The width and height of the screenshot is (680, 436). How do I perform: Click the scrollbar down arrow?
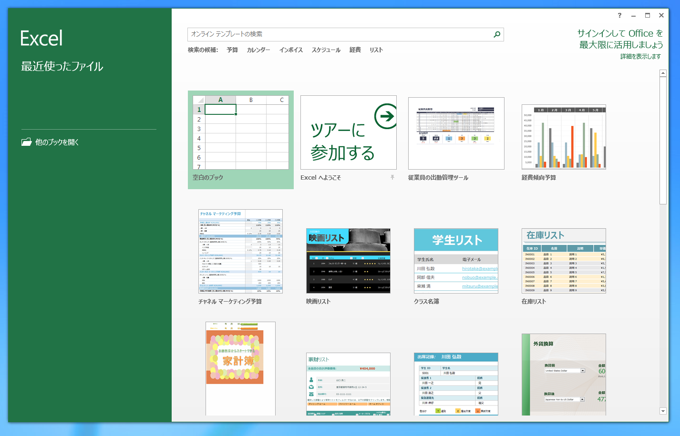coord(663,410)
